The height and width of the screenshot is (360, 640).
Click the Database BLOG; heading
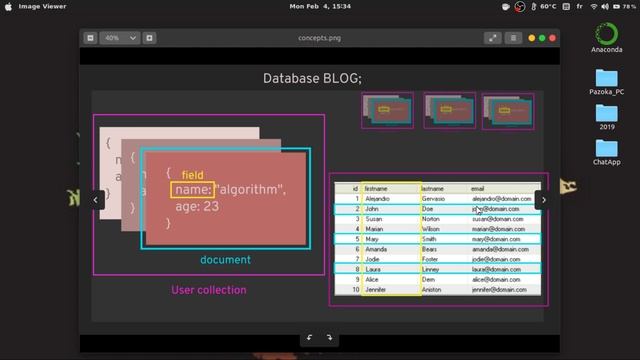pos(312,79)
